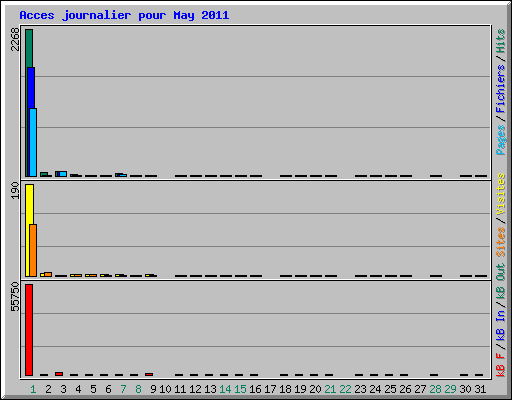
Task: Click day label 11 on the x-axis
Action: click(180, 389)
